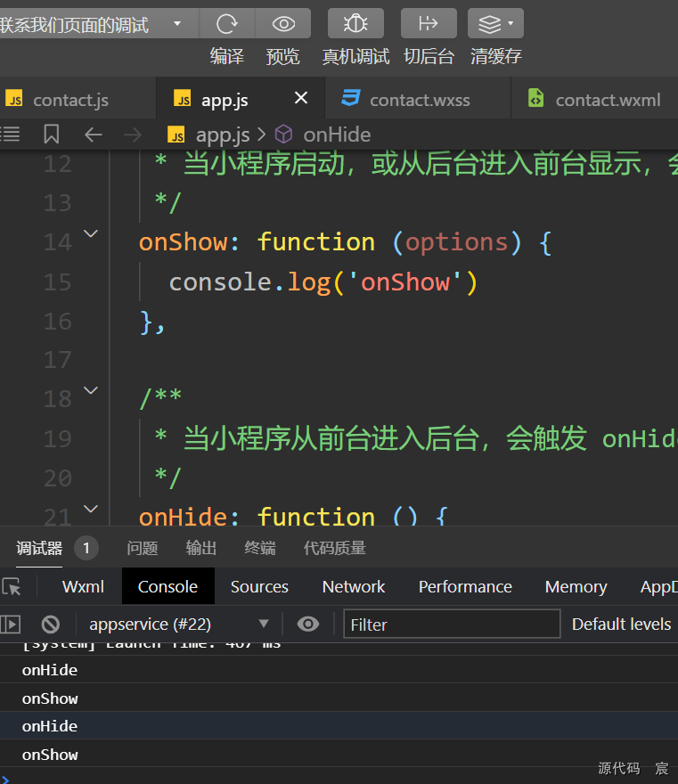The width and height of the screenshot is (678, 784).
Task: Click the bookmark icon
Action: (51, 135)
